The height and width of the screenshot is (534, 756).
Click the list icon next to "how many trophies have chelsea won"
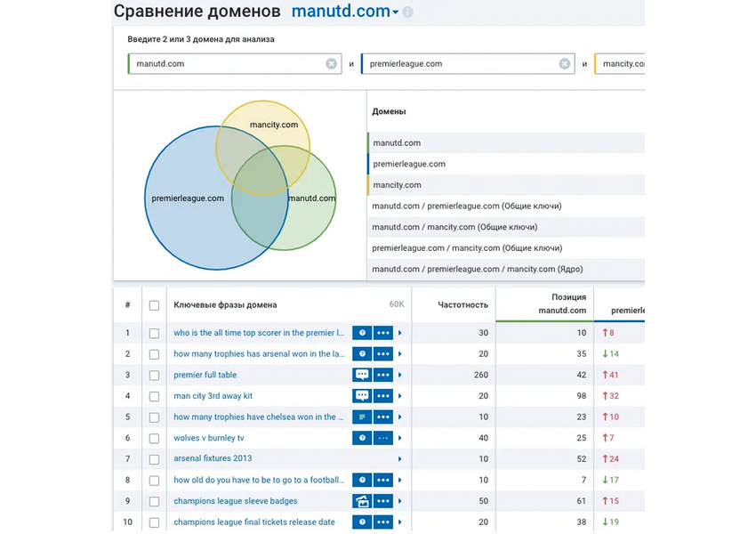pyautogui.click(x=362, y=417)
